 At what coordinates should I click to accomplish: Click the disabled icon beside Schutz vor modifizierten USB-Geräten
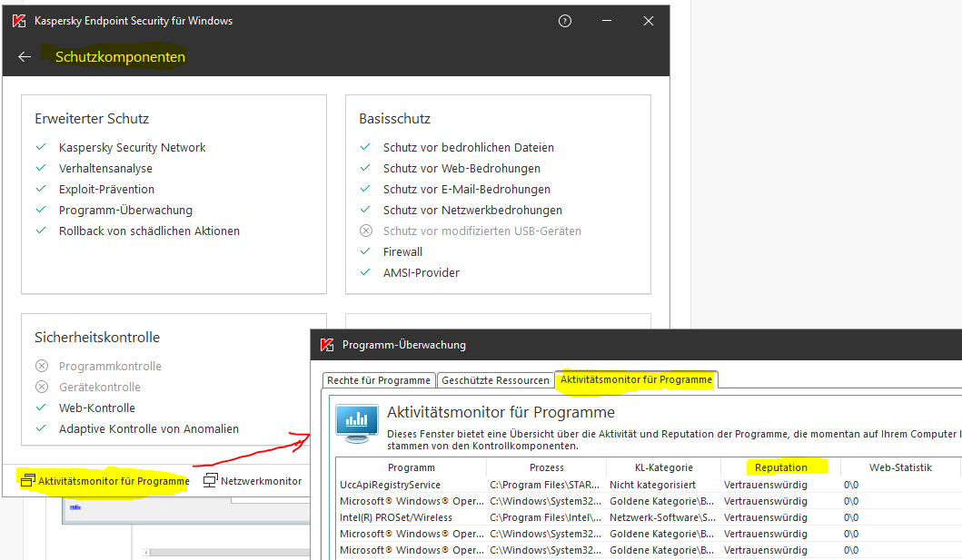pyautogui.click(x=366, y=231)
